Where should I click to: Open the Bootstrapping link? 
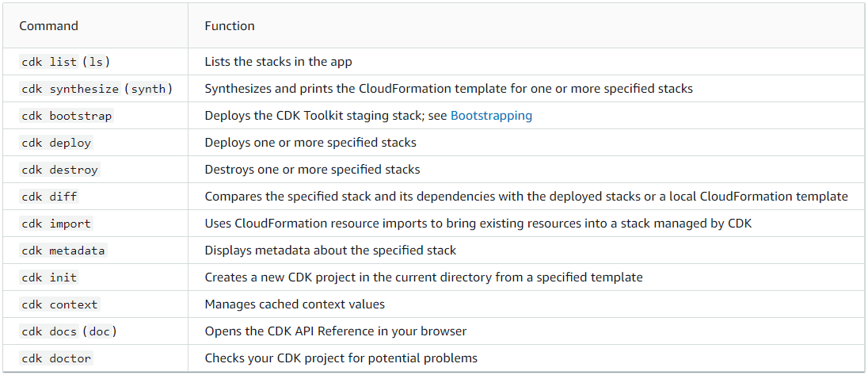[x=491, y=116]
